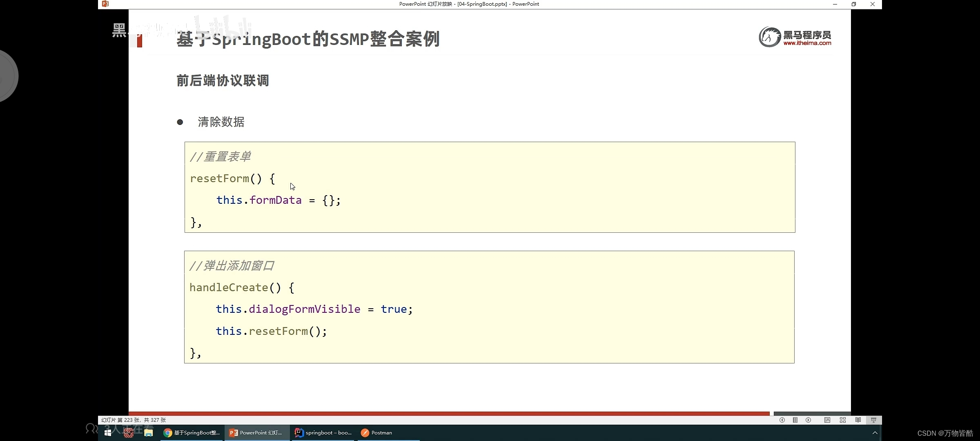The height and width of the screenshot is (441, 980).
Task: Click the code this.dialogFormVisible = true;
Action: 314,310
